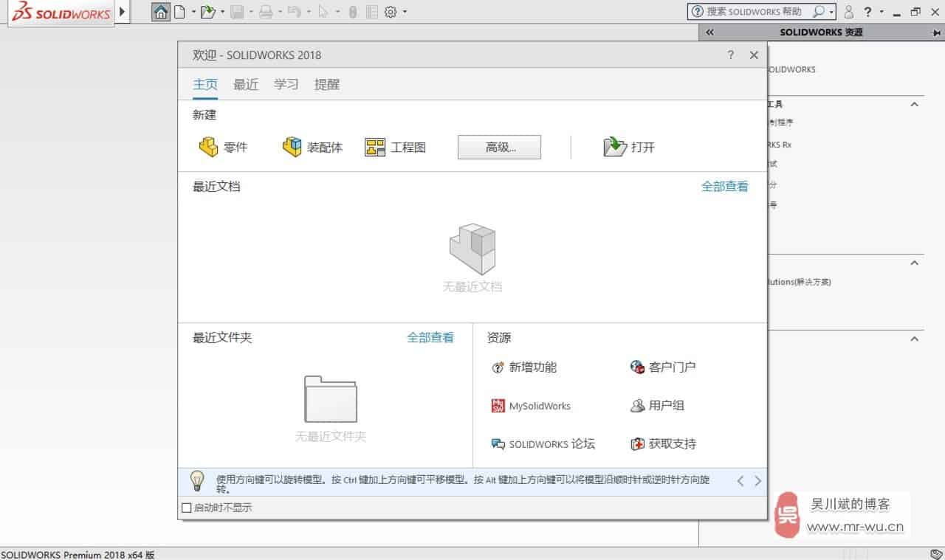Click the SOLIDWORKS Premium 2018 x64 版 status text
This screenshot has height=560, width=945.
pos(78,554)
